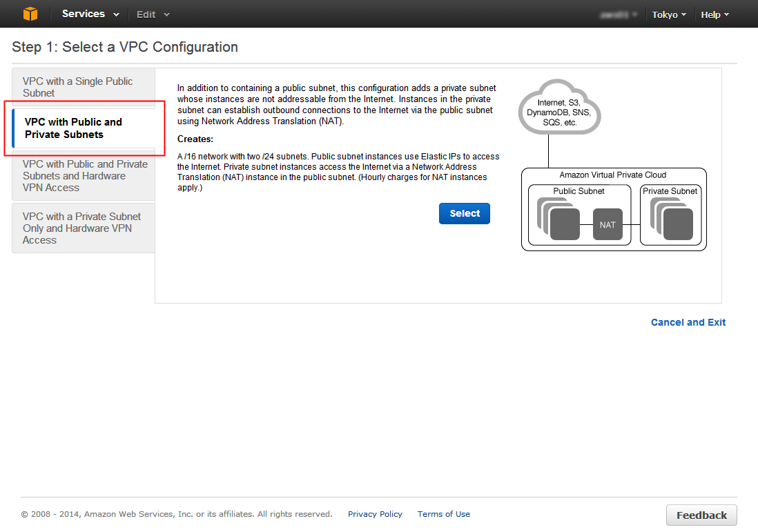Click the Public Subnet instances icon
Image resolution: width=758 pixels, height=532 pixels.
tap(558, 219)
